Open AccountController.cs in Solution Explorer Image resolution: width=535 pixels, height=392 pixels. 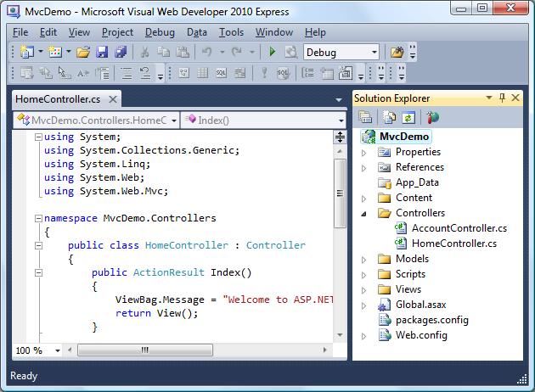(459, 228)
